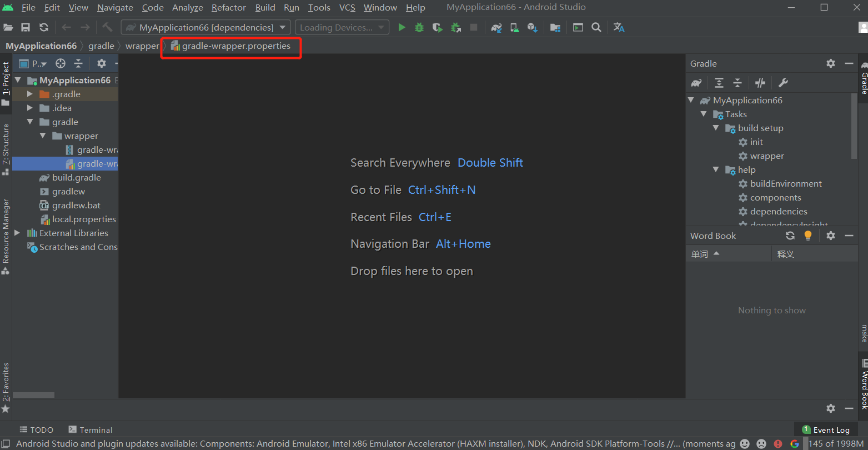Run with coverage shield icon
Viewport: 868px width, 450px height.
point(438,27)
